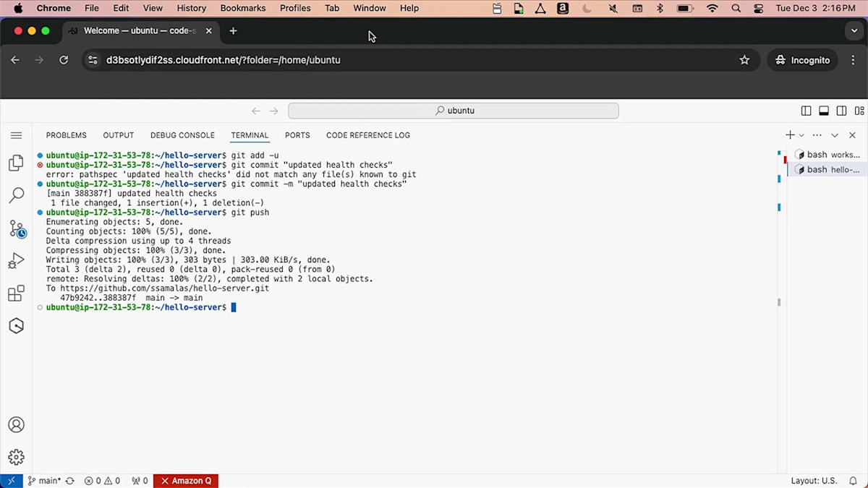This screenshot has height=488, width=868.
Task: Click Layout: U.S. in status bar
Action: pyautogui.click(x=814, y=481)
